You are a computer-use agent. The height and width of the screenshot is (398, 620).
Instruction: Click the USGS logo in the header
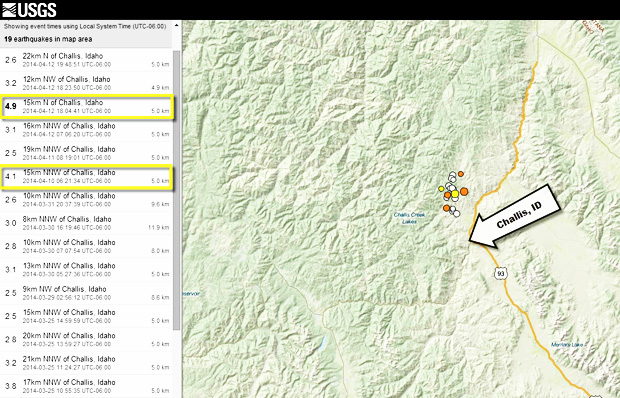click(x=29, y=9)
